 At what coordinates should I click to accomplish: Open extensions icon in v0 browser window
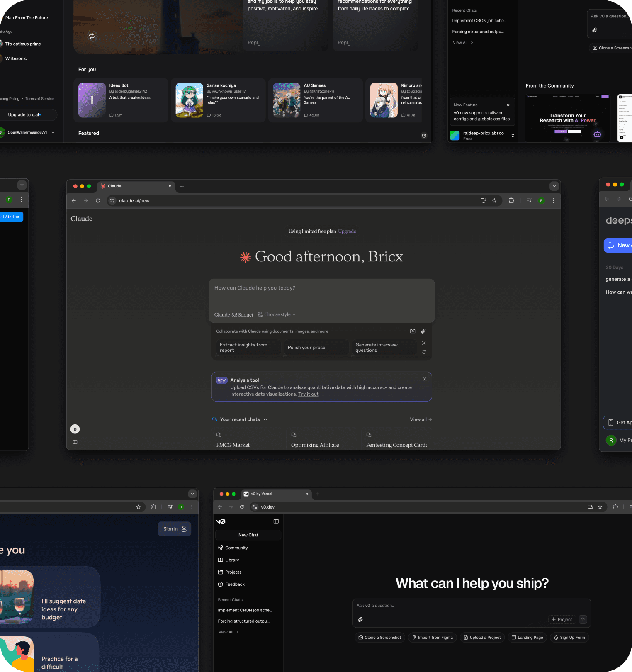[615, 507]
